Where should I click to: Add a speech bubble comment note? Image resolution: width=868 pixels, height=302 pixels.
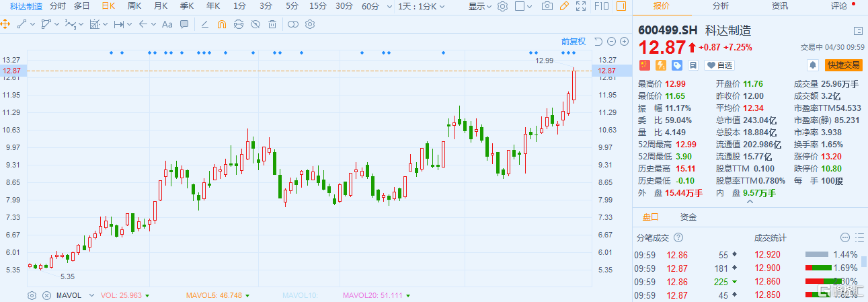[186, 24]
